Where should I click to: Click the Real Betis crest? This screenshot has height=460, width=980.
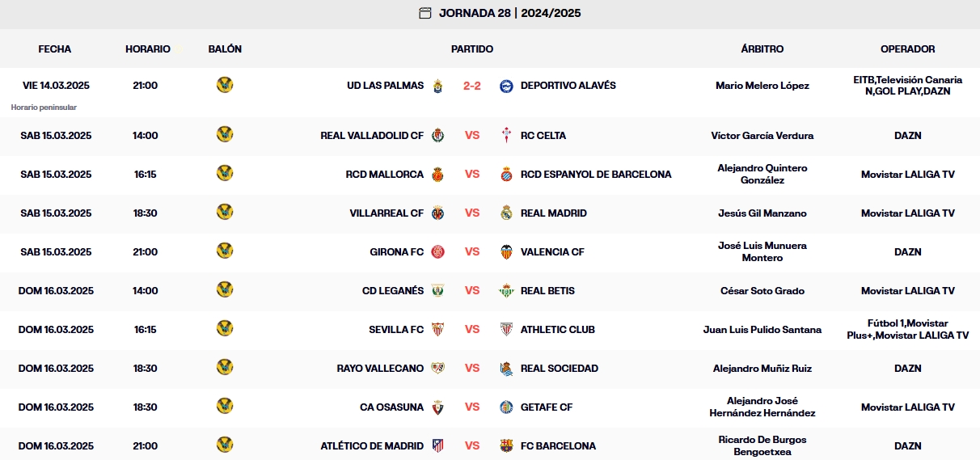point(507,291)
